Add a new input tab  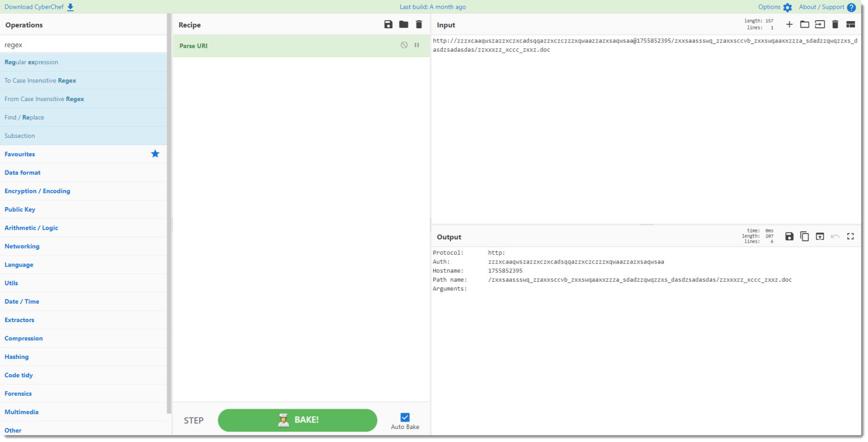point(789,24)
